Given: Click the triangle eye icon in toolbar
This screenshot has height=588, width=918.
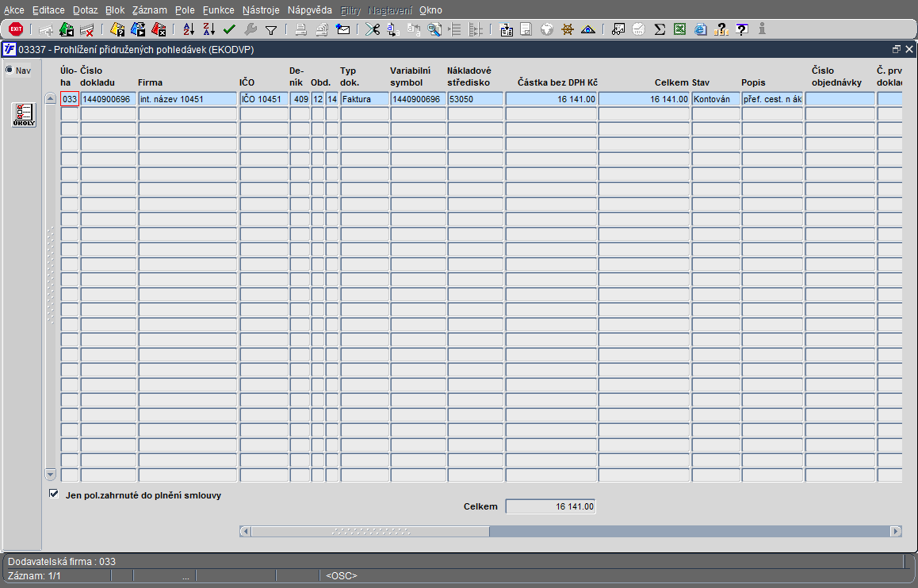Looking at the screenshot, I should pyautogui.click(x=587, y=29).
